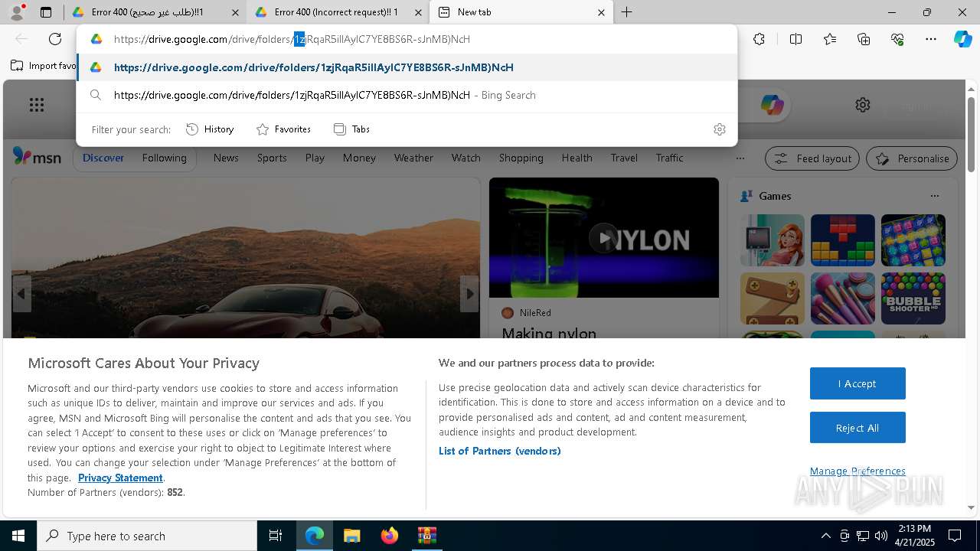Open the Play category

[x=315, y=158]
